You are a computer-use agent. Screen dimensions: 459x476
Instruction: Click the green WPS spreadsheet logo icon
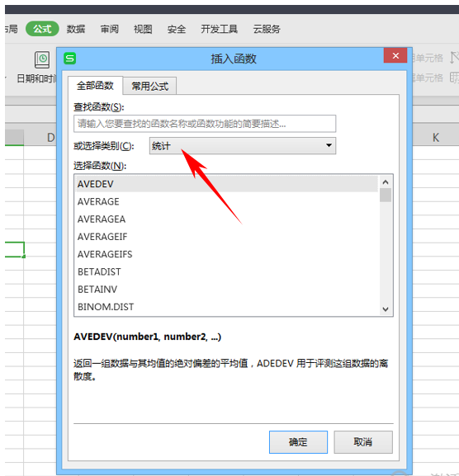pyautogui.click(x=70, y=59)
